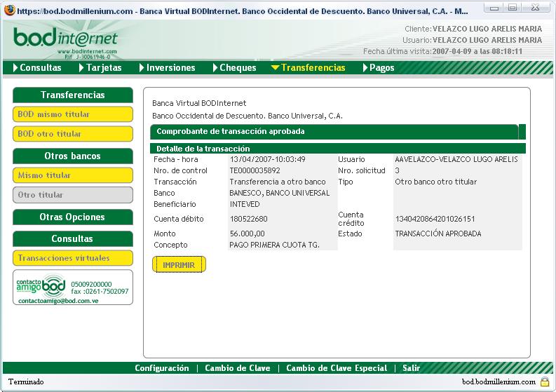Click debit account 180522680

249,219
